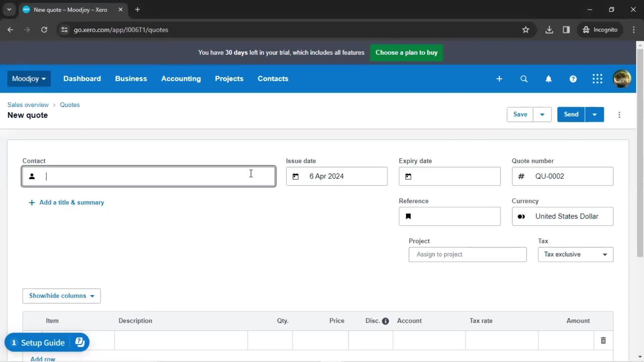
Task: Open Chrome menu three dots
Action: pos(634,30)
